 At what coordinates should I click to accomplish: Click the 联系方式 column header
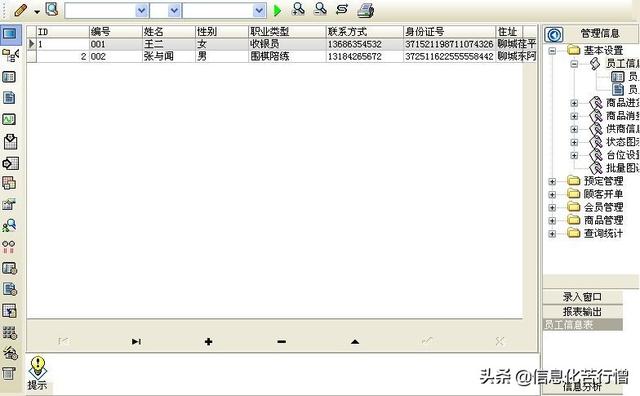click(x=364, y=31)
